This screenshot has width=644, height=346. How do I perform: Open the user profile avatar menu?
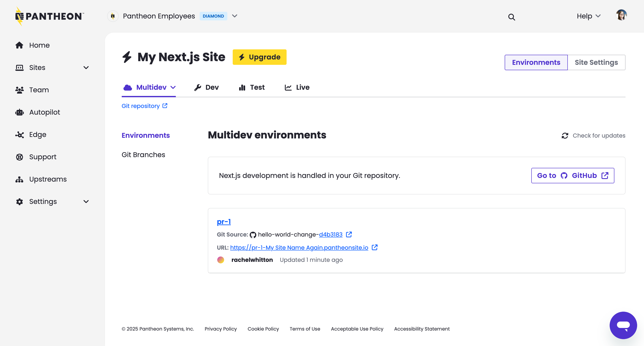[621, 15]
